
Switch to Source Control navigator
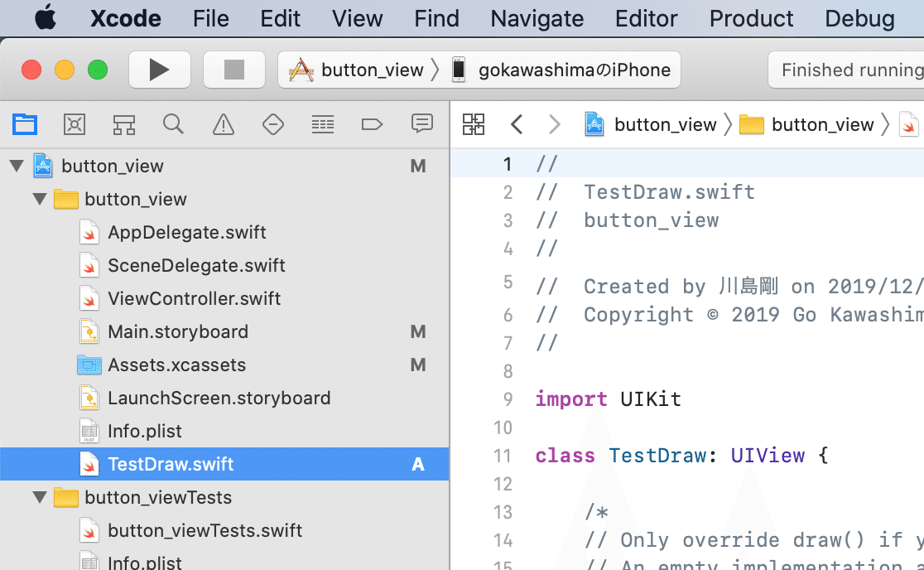pyautogui.click(x=75, y=124)
